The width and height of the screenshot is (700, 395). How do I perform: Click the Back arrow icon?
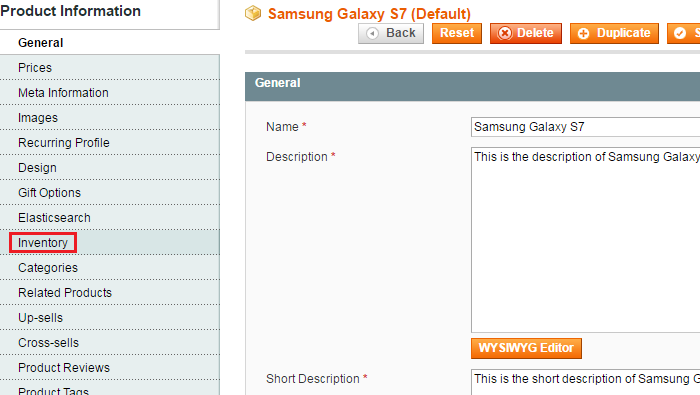click(372, 33)
